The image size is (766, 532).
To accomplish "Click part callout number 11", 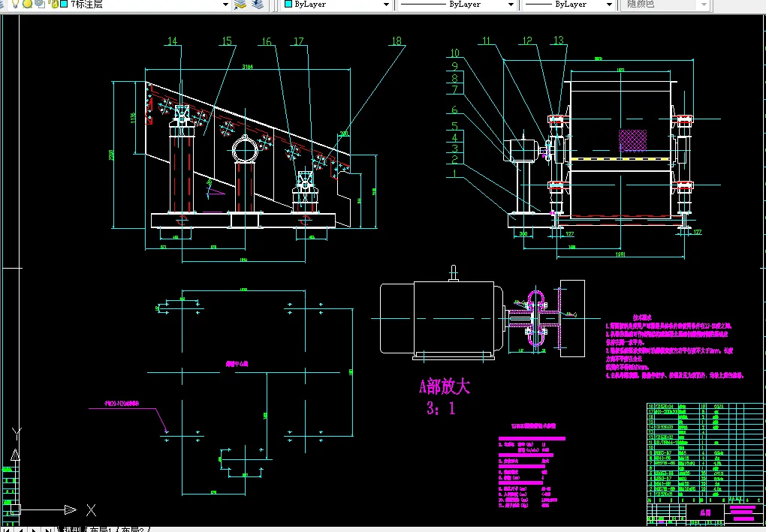I will [486, 41].
